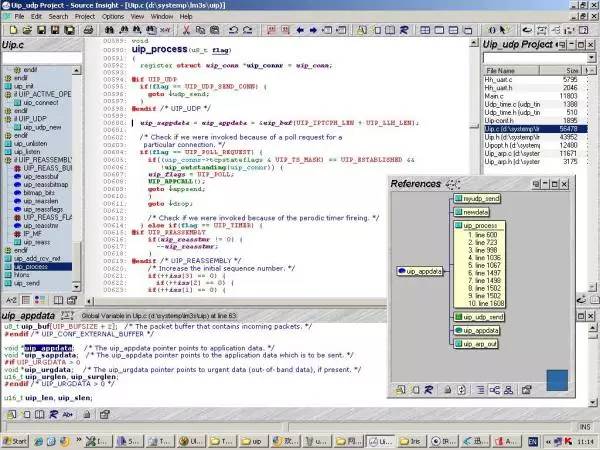The image size is (600, 450).
Task: Go back with the blue left arrow
Action: point(300,30)
